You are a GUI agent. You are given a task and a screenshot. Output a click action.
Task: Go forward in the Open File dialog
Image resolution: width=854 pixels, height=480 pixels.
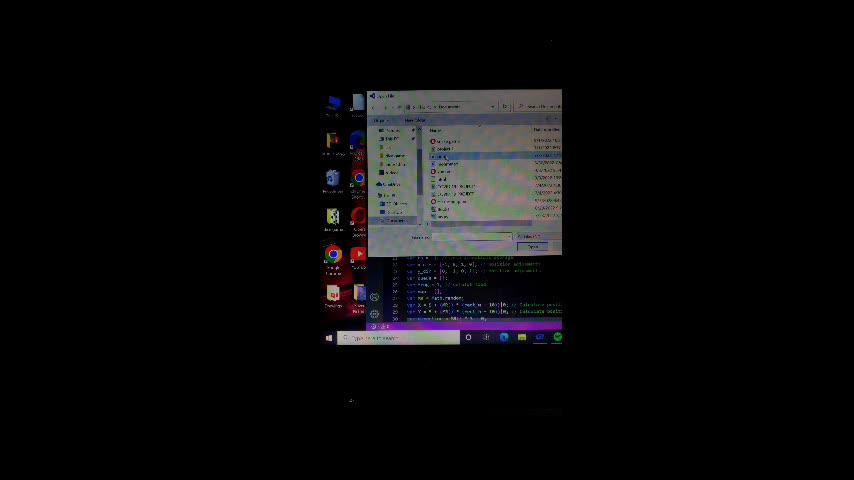[385, 107]
